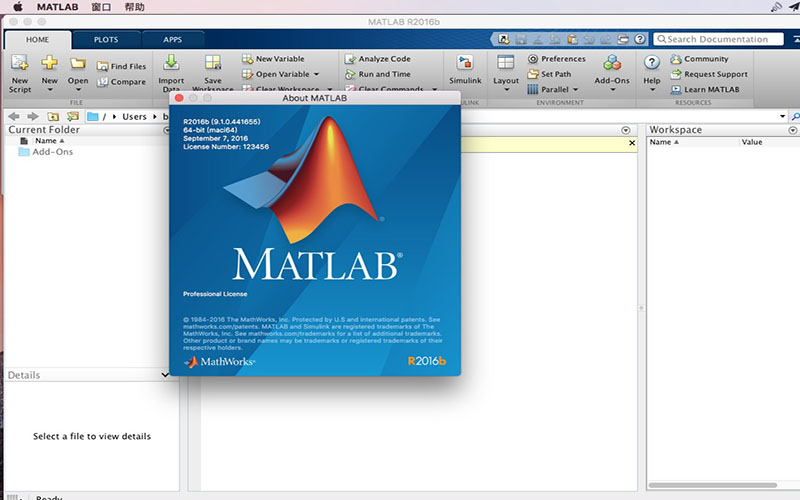Click the Workspace Value column header
This screenshot has width=800, height=500.
[x=752, y=142]
